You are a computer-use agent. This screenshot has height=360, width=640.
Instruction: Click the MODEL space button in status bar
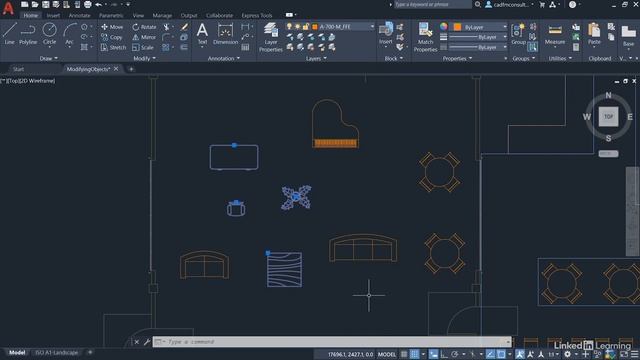387,354
